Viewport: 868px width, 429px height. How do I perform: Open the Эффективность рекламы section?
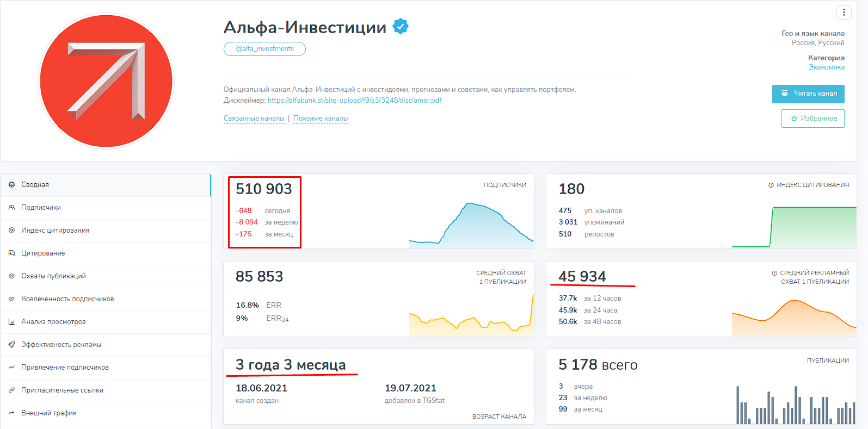106,345
